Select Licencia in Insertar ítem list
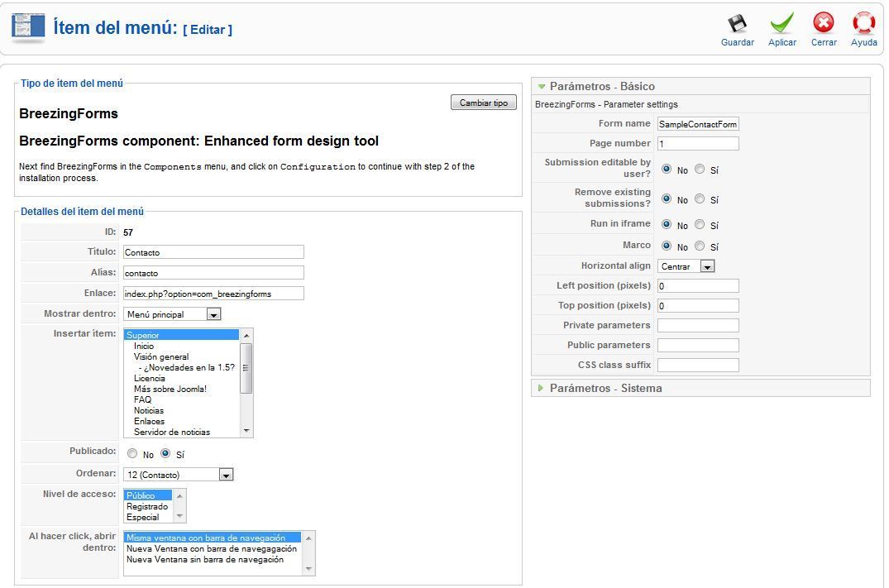 (x=181, y=378)
